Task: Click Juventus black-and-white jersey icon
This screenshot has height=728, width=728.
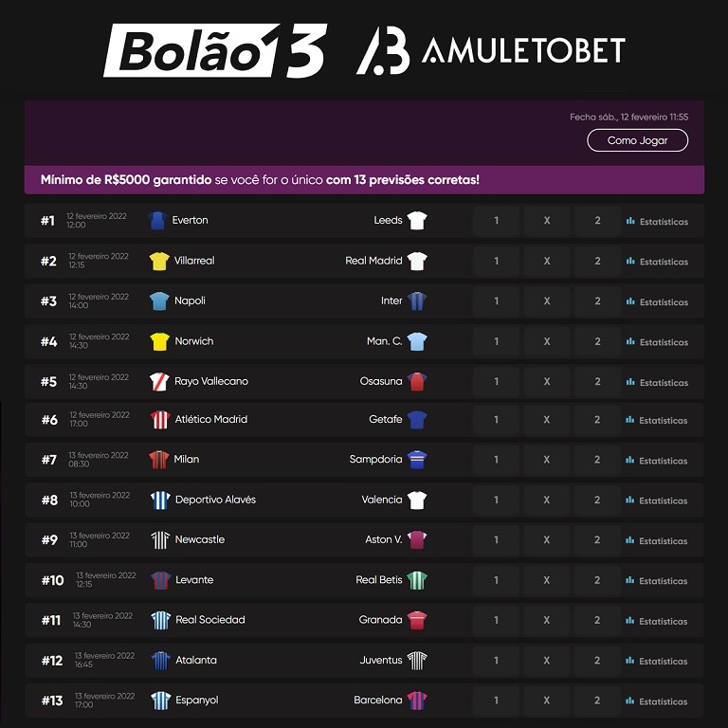Action: coord(417,660)
